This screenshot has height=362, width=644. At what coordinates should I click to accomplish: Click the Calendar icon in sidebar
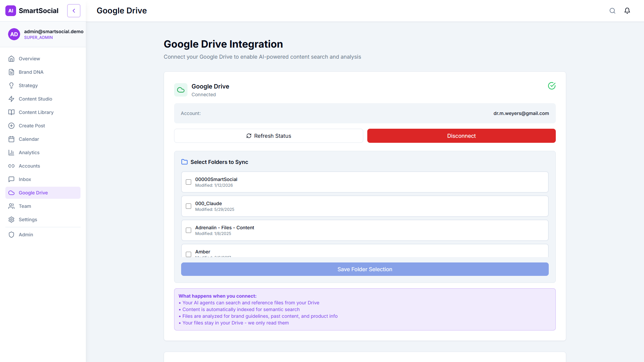(11, 139)
